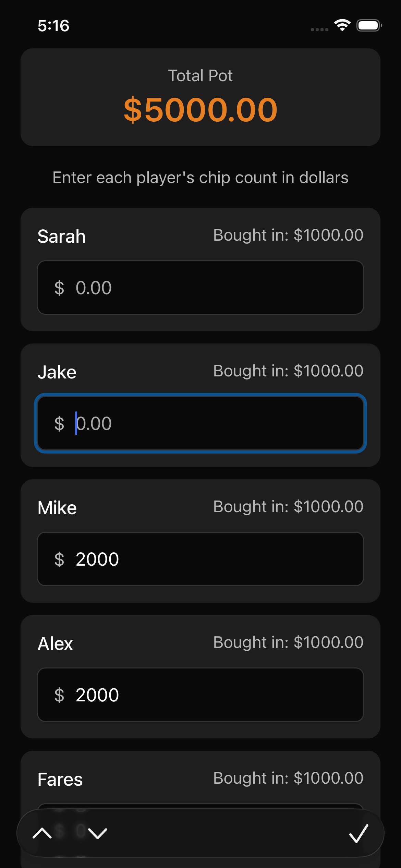Click the Wi-Fi status icon

point(342,25)
